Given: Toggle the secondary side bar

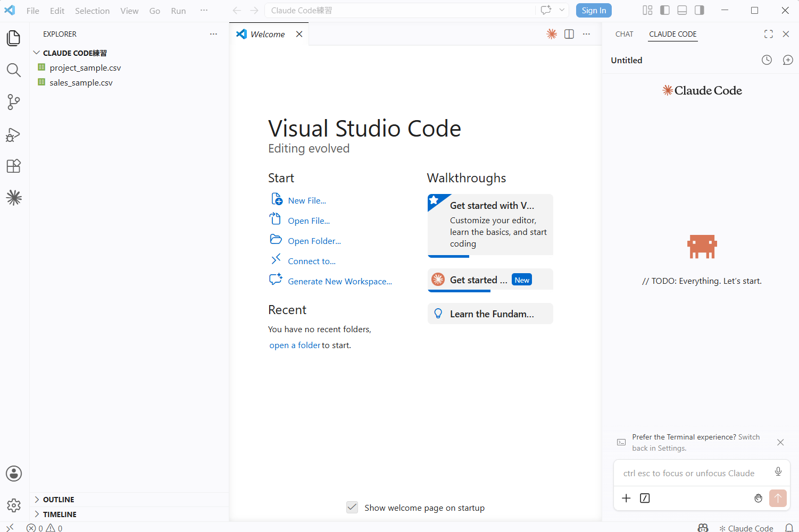Looking at the screenshot, I should coord(700,10).
